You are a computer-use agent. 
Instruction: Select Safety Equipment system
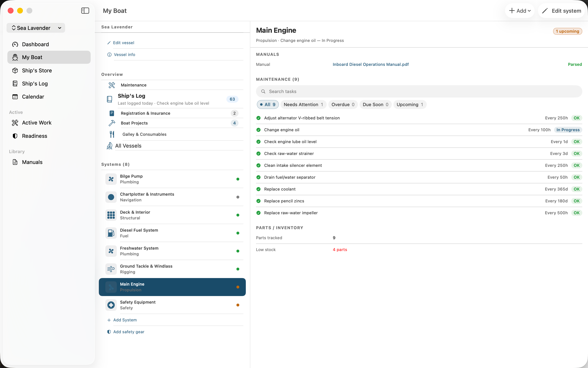click(172, 305)
